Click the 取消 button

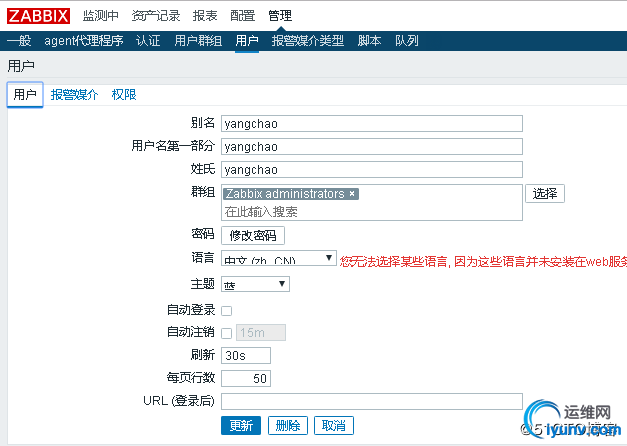(x=334, y=426)
